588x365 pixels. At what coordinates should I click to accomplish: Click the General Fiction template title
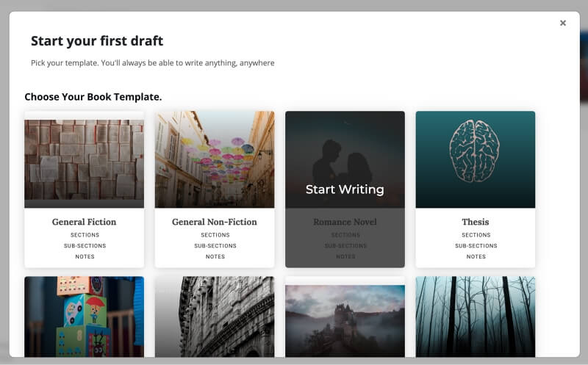click(x=84, y=222)
